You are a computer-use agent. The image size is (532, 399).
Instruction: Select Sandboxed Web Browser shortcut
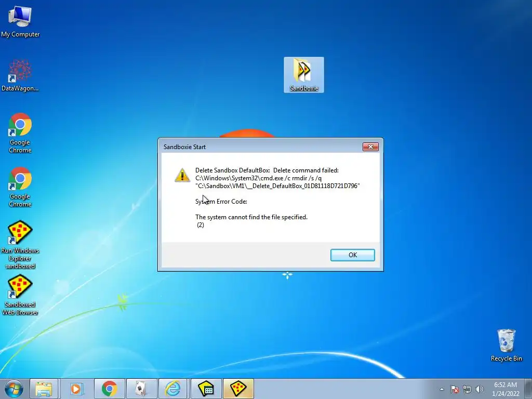pyautogui.click(x=20, y=295)
